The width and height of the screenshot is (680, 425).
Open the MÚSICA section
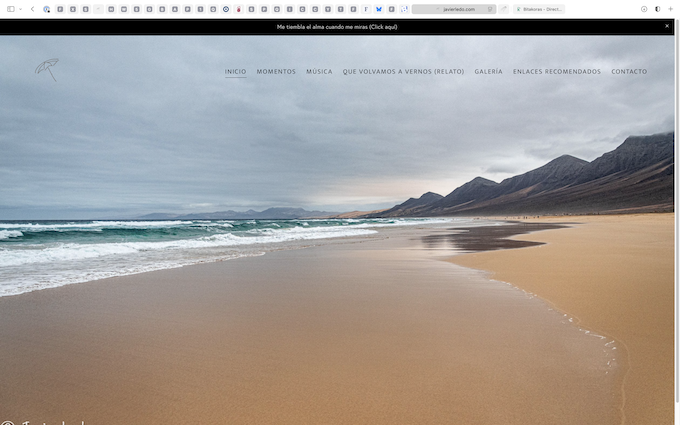(x=319, y=72)
